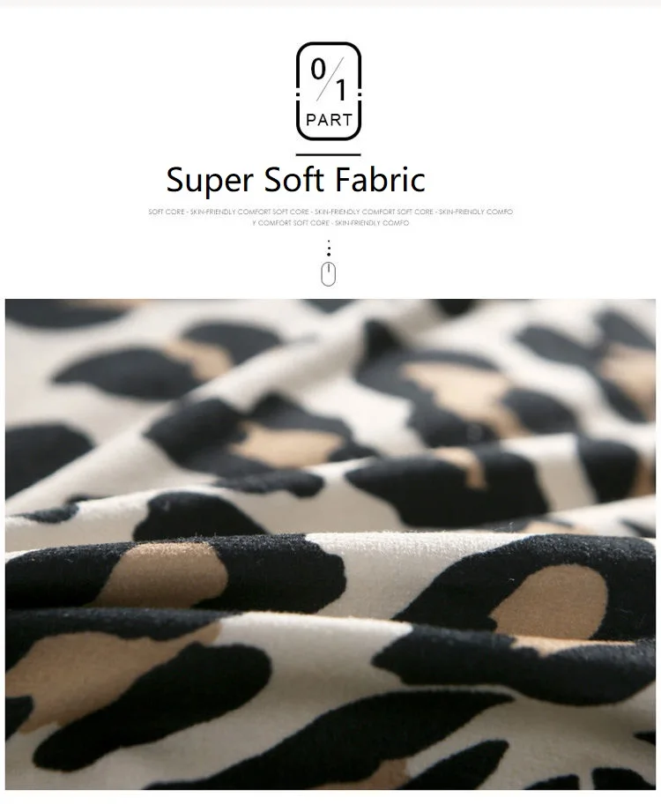
Task: Click the 01 PART badge icon
Action: [328, 91]
